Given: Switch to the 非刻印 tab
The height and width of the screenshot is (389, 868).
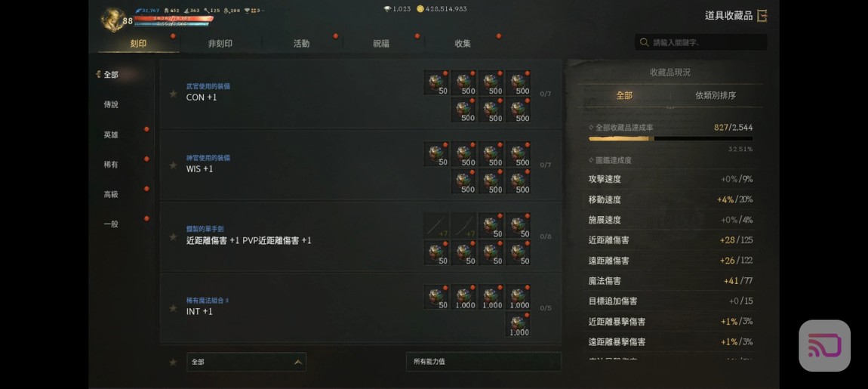Looking at the screenshot, I should (220, 43).
